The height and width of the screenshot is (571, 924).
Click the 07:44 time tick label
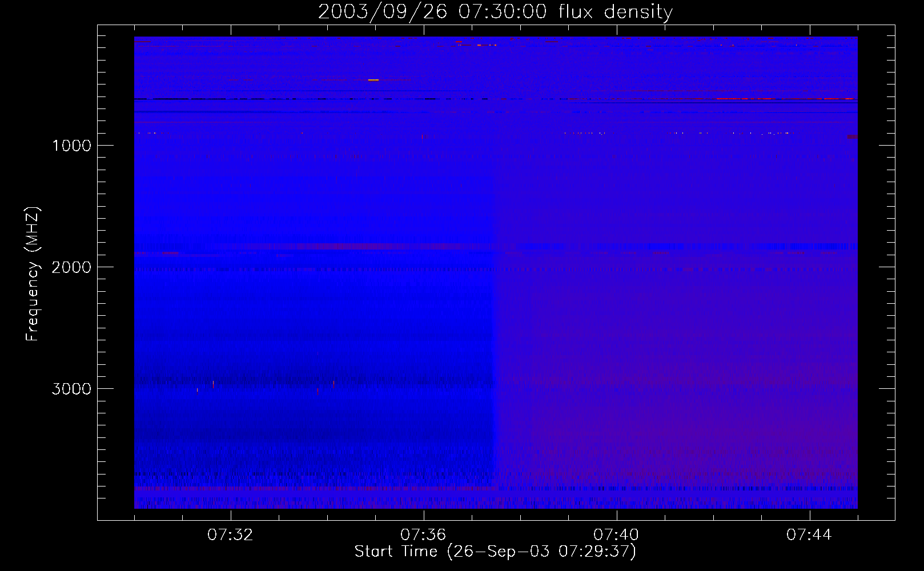tap(809, 535)
